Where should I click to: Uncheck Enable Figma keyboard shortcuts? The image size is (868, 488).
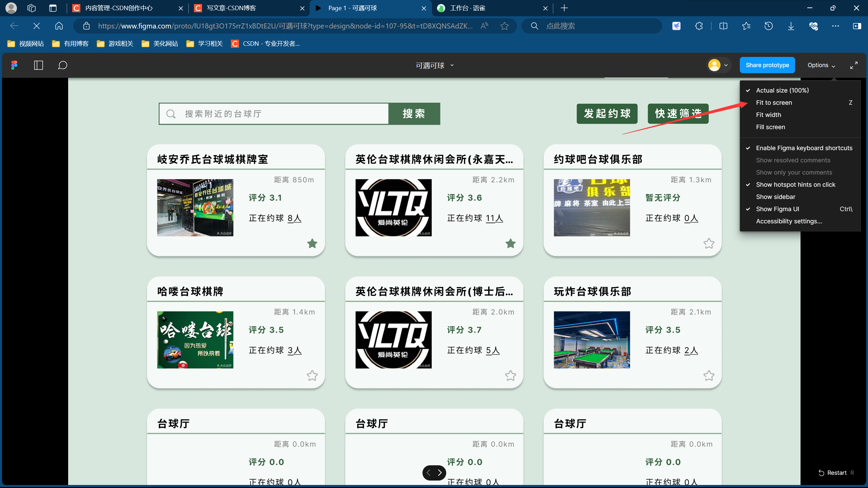(804, 148)
